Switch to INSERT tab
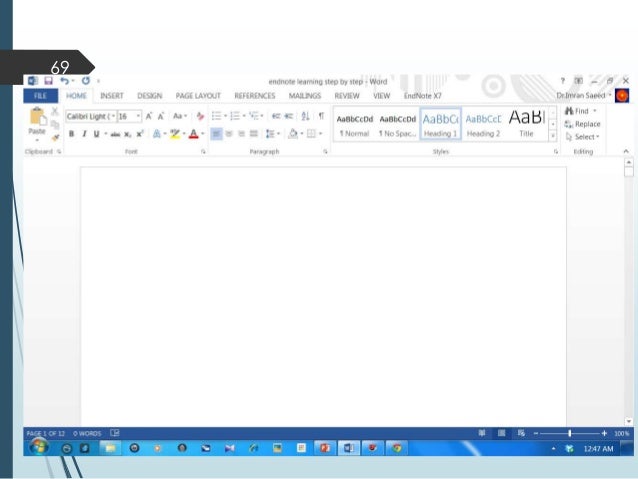This screenshot has height=479, width=638. 111,96
